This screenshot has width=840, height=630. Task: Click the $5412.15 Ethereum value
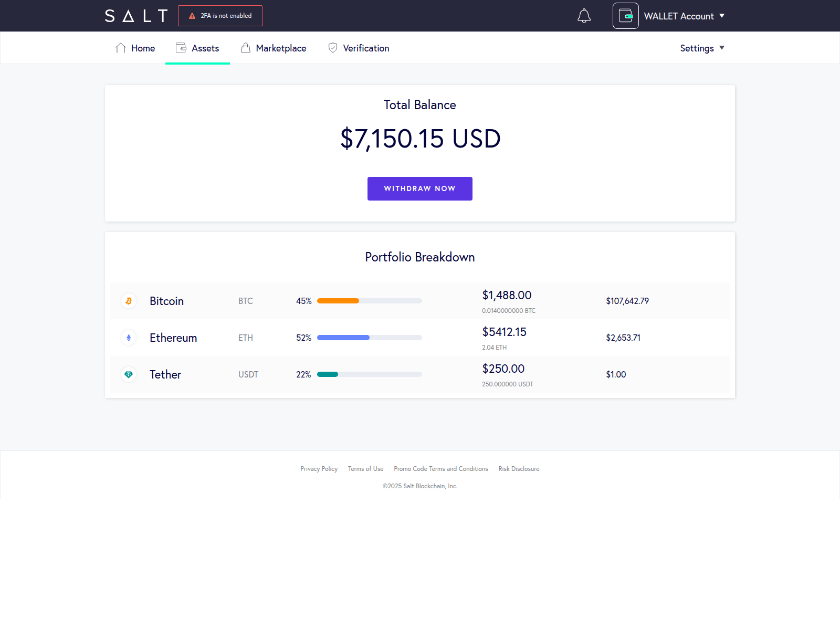coord(504,332)
